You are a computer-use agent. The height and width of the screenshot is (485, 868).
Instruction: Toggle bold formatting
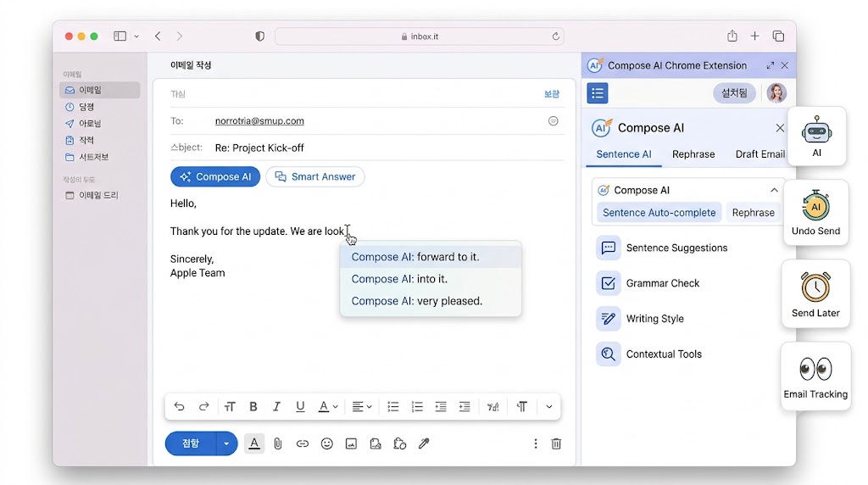click(x=253, y=407)
